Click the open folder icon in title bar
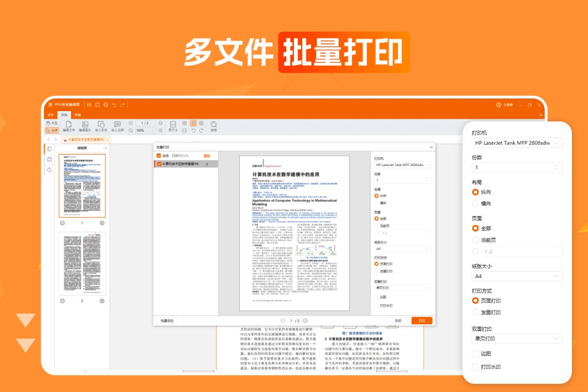This screenshot has height=392, width=588. tap(89, 105)
